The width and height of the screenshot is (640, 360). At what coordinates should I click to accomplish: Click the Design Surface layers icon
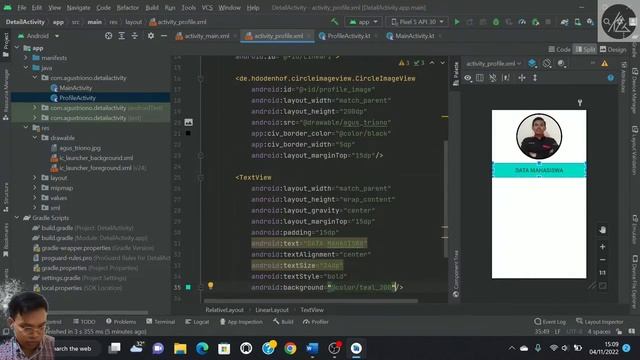[x=532, y=63]
